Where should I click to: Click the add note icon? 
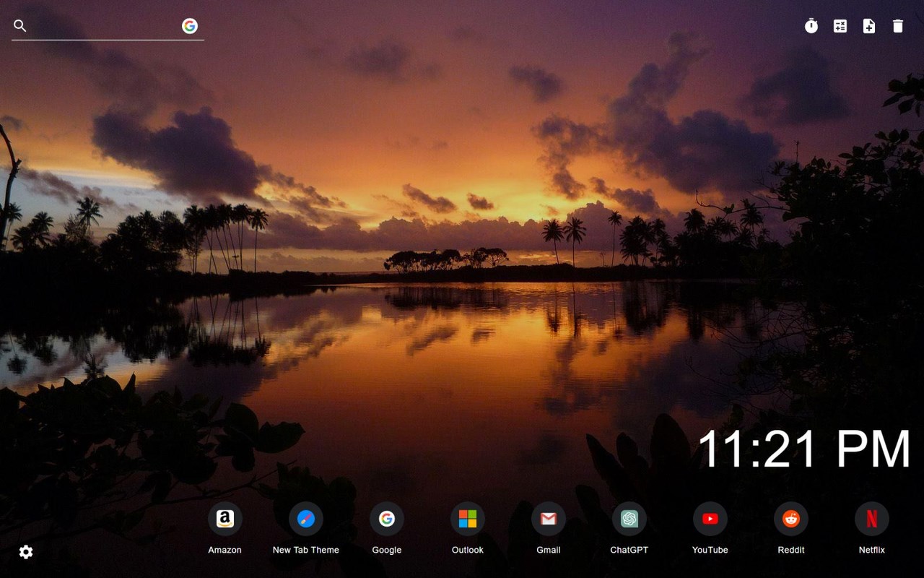click(x=869, y=26)
